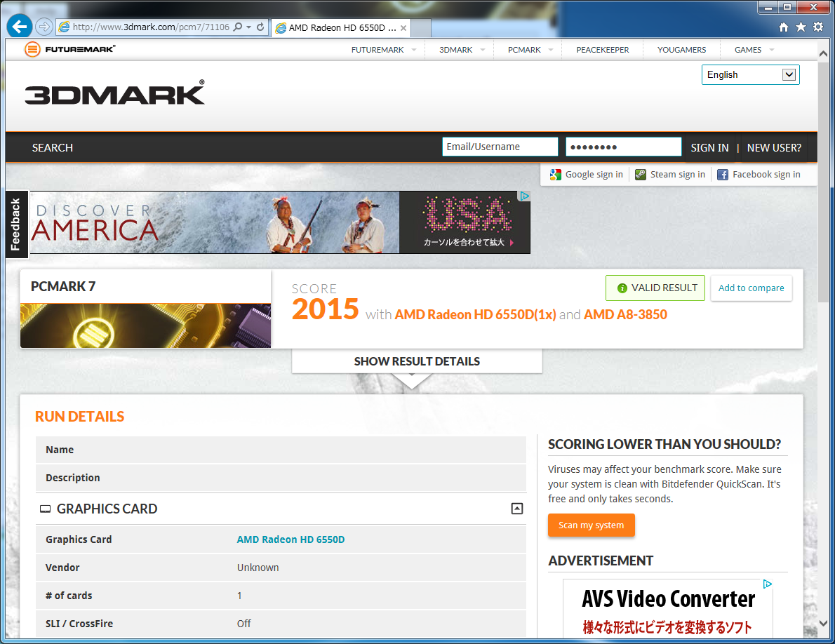The width and height of the screenshot is (835, 644).
Task: Open a new blank browser tab
Action: (x=421, y=28)
